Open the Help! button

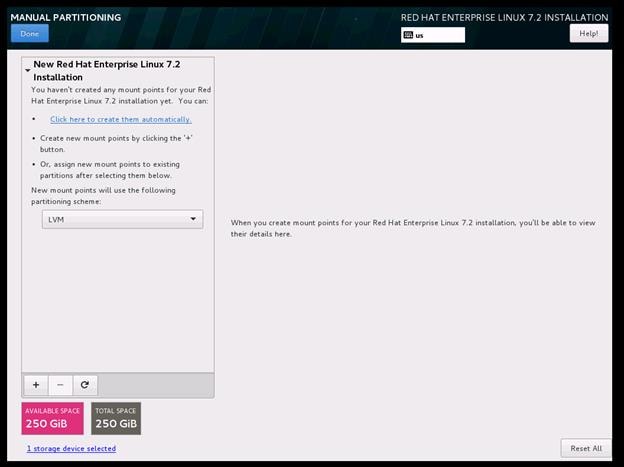[589, 33]
